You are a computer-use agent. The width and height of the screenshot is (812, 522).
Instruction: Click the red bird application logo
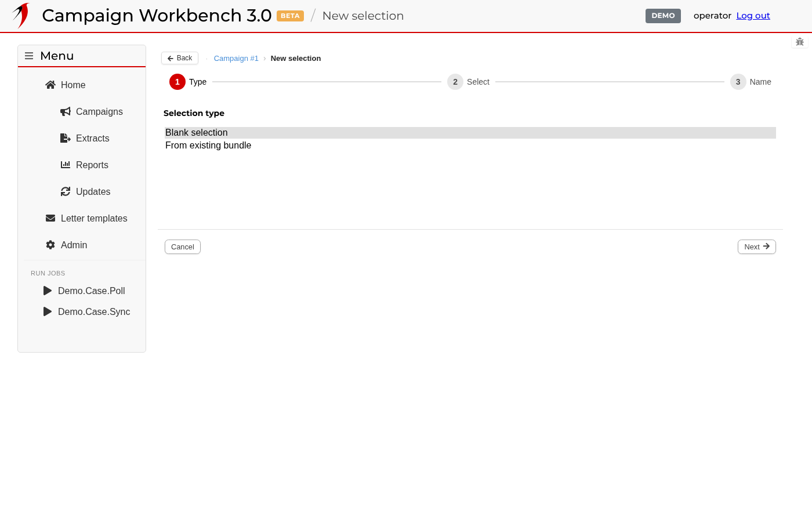point(21,16)
